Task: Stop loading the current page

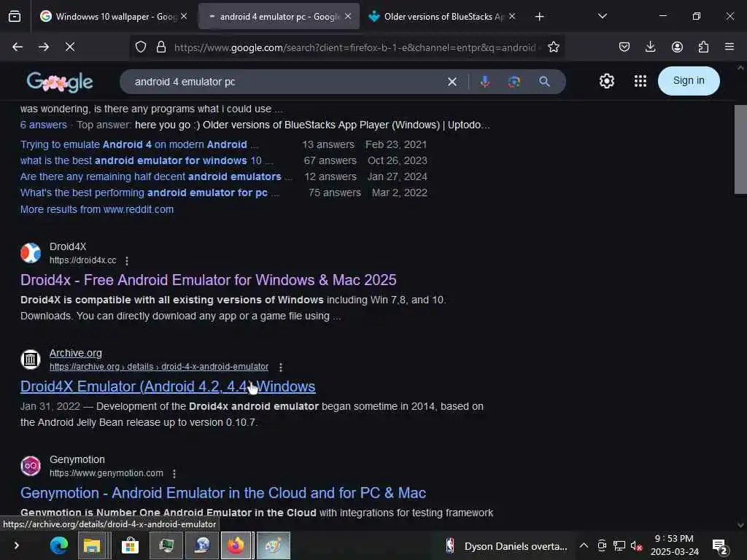Action: 69,47
